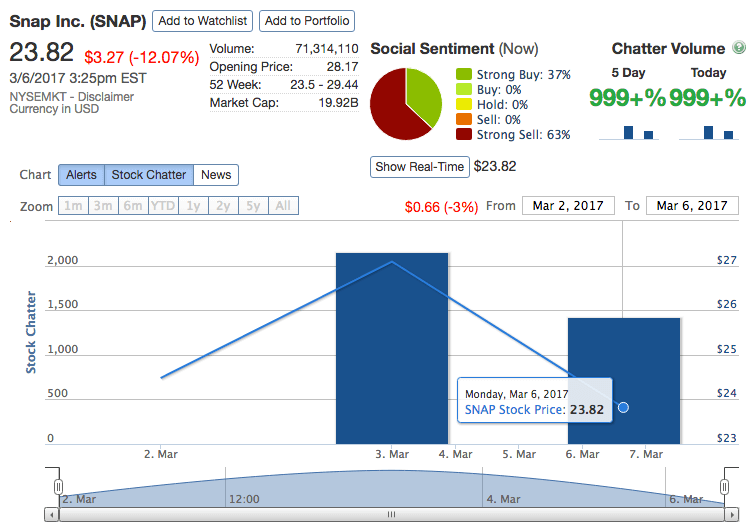The width and height of the screenshot is (753, 527).
Task: Click the horizontal scrollbar grip
Action: point(391,515)
